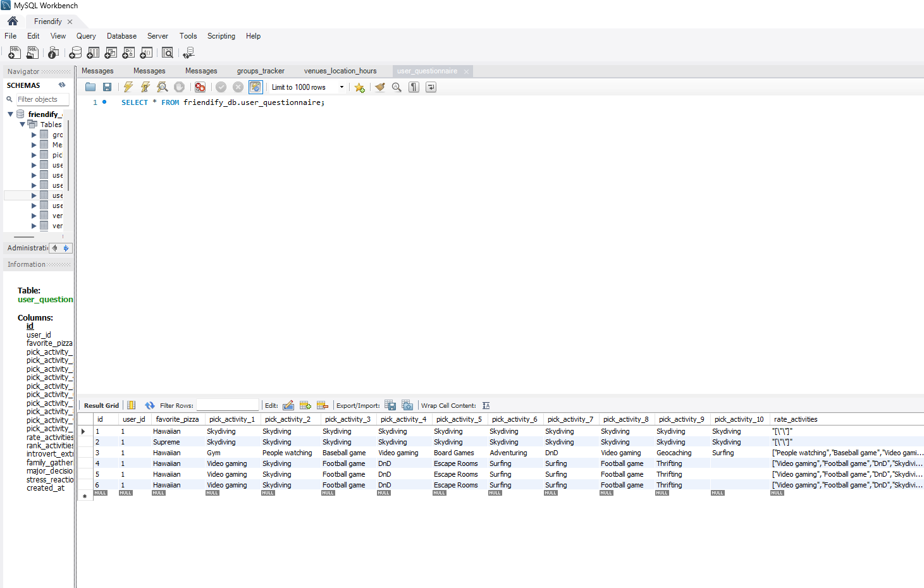Open a script file in this editor
Image resolution: width=924 pixels, height=588 pixels.
[x=90, y=87]
